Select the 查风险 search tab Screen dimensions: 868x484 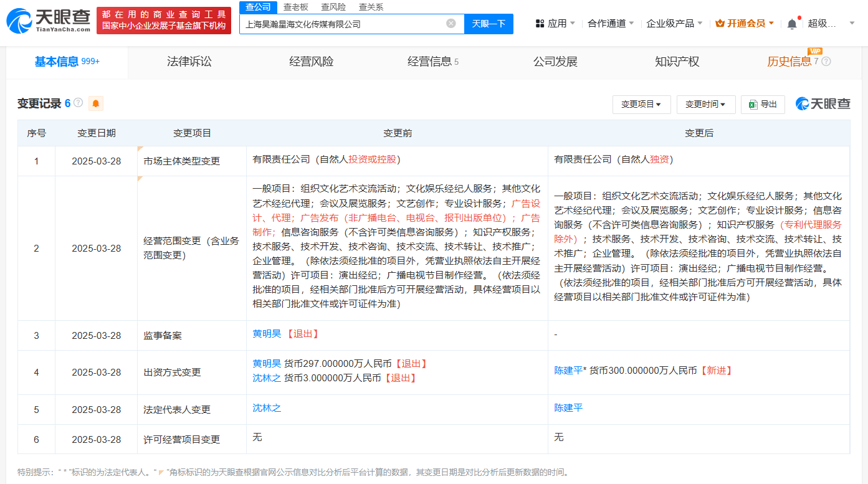[x=333, y=7]
